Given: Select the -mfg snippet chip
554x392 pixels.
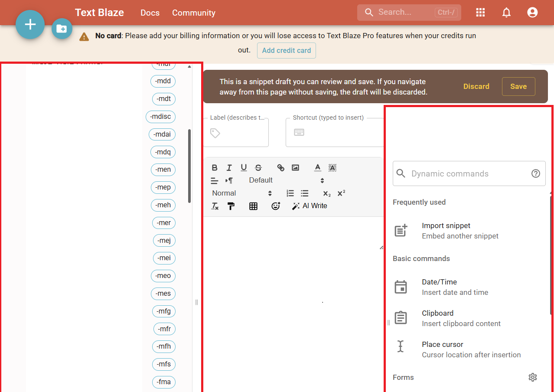Looking at the screenshot, I should point(164,311).
